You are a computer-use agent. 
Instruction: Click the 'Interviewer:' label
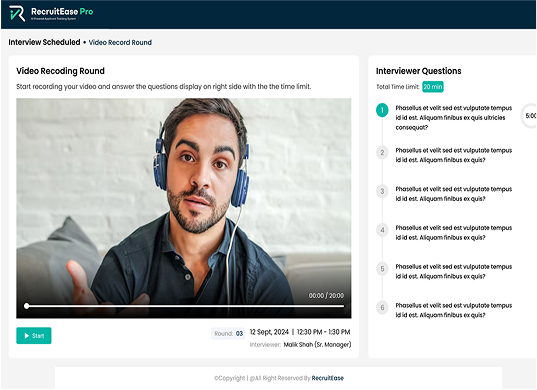265,345
